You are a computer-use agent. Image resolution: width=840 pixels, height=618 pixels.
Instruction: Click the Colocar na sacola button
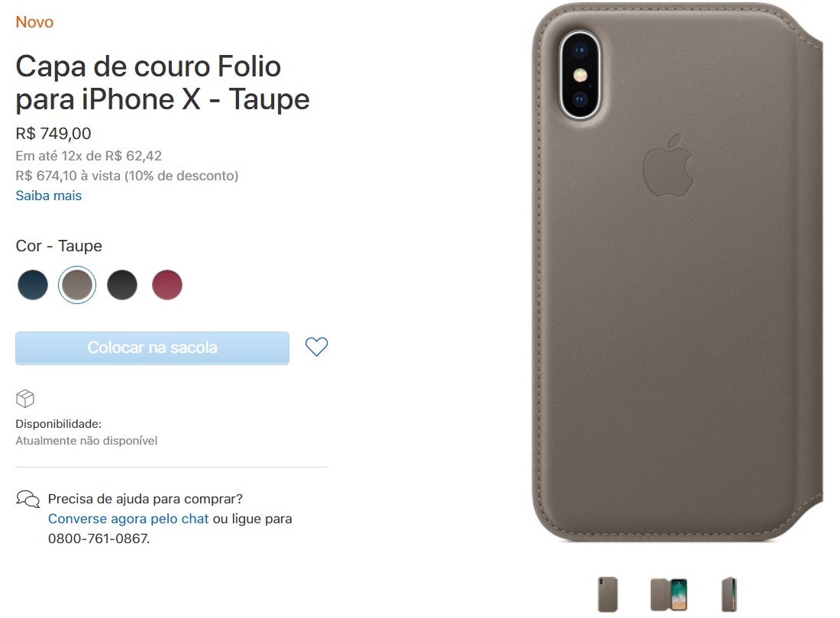[x=152, y=348]
